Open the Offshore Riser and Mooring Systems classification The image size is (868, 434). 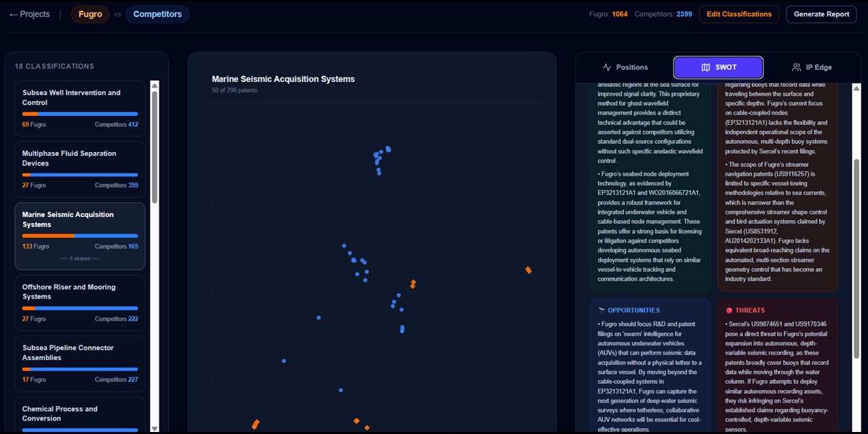pos(80,301)
